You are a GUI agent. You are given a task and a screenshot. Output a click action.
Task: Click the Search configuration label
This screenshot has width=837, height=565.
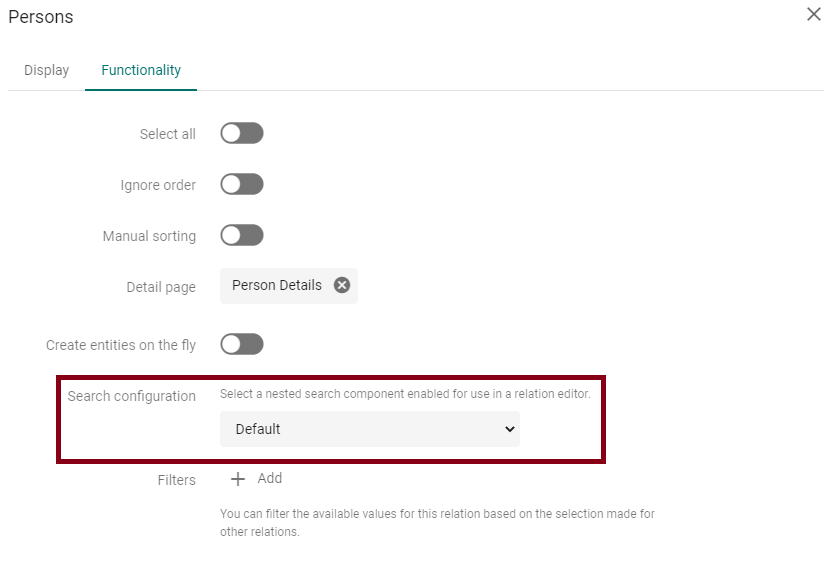[x=132, y=396]
